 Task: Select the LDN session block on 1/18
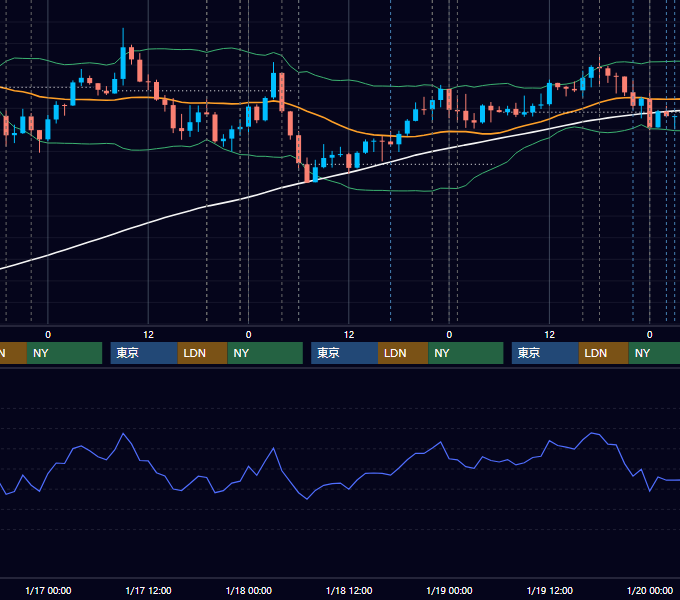pyautogui.click(x=403, y=353)
